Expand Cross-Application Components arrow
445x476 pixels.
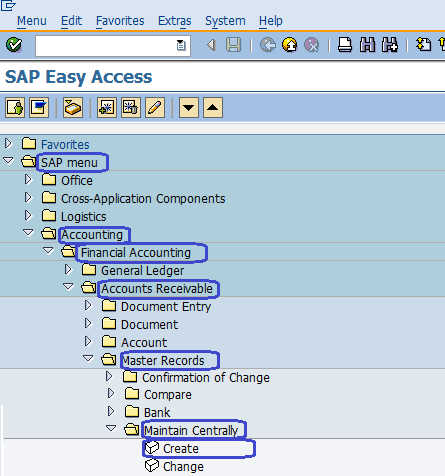coord(28,198)
